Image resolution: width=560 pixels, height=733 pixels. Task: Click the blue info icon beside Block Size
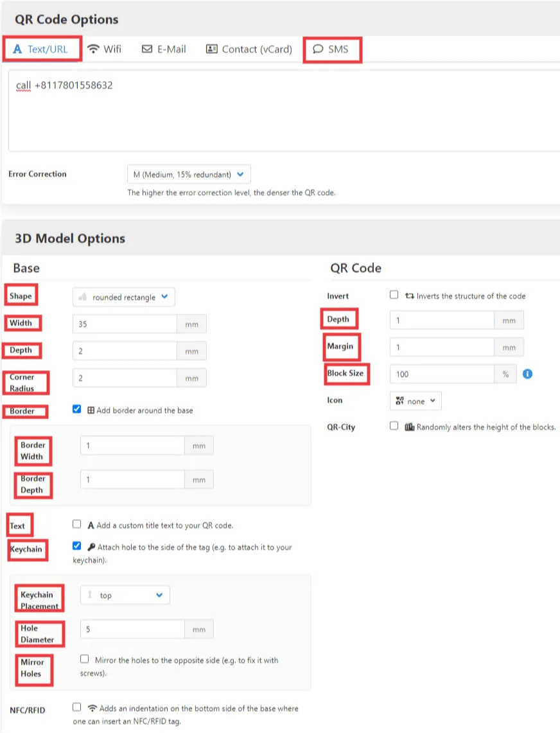(x=527, y=374)
